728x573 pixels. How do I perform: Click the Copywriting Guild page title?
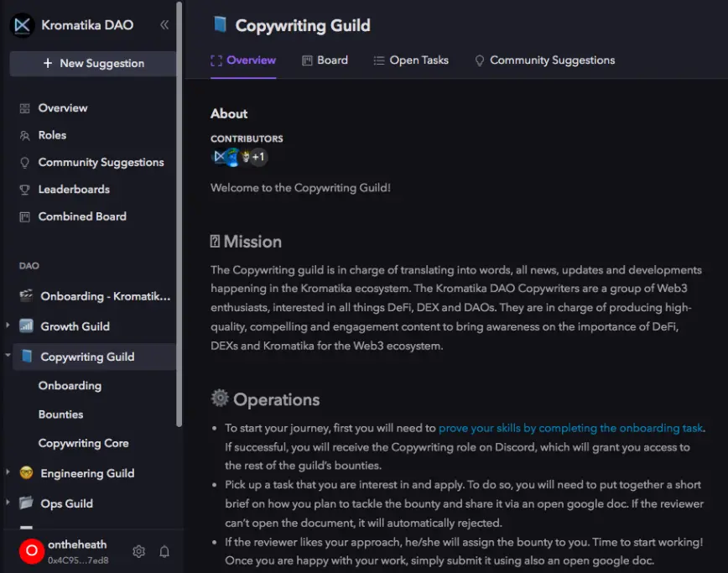coord(303,25)
